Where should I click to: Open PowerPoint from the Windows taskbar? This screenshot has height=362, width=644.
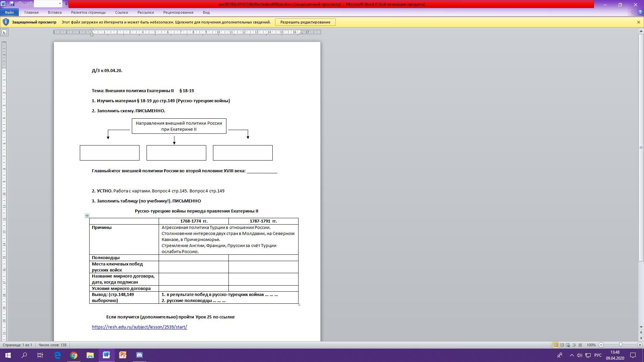[123, 355]
